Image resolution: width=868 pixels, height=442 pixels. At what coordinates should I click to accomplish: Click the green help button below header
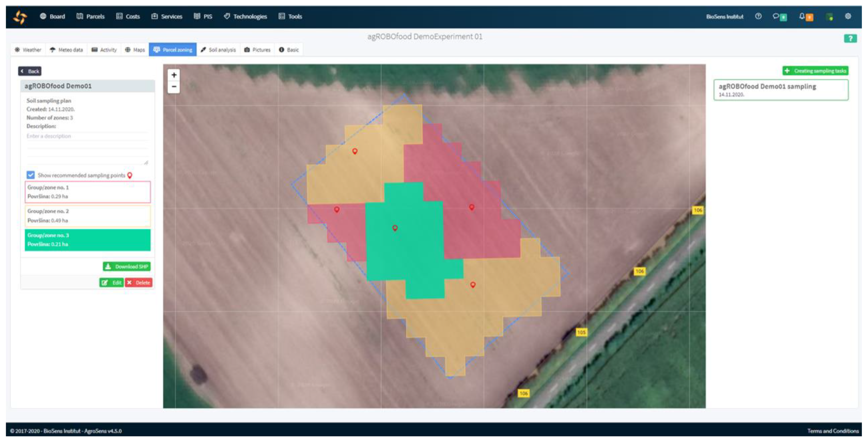pos(850,38)
